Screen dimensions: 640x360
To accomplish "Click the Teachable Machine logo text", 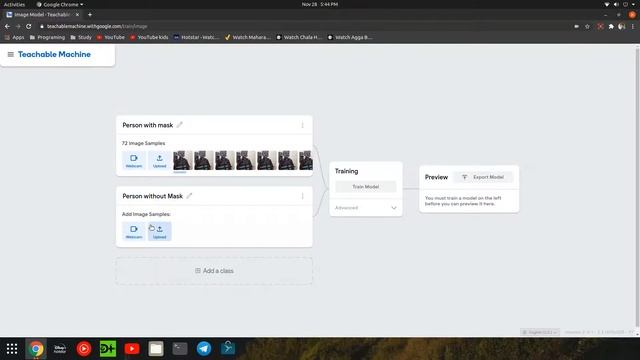I will point(54,54).
